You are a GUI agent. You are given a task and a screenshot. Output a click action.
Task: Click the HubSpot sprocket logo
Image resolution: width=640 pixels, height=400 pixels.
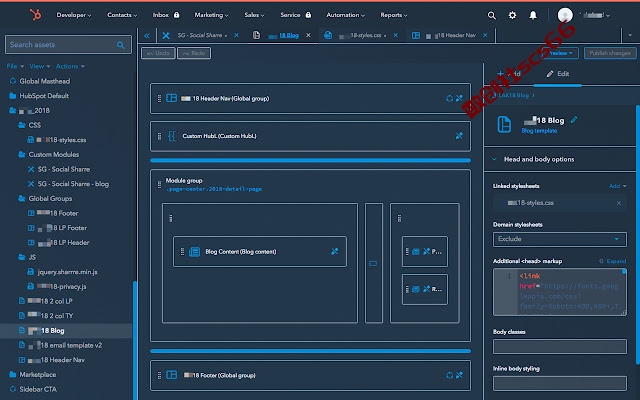(36, 15)
